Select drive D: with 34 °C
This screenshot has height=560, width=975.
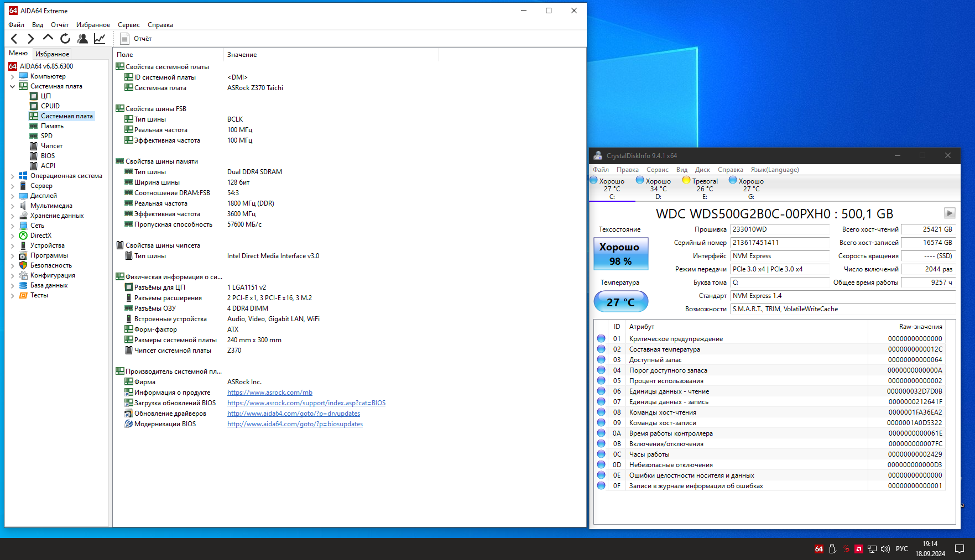click(658, 189)
